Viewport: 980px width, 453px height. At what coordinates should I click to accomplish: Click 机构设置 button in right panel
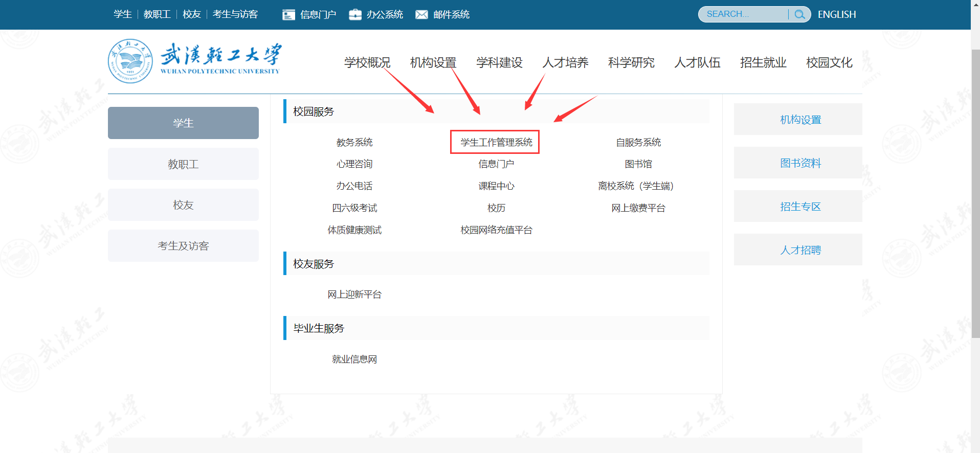pos(798,119)
